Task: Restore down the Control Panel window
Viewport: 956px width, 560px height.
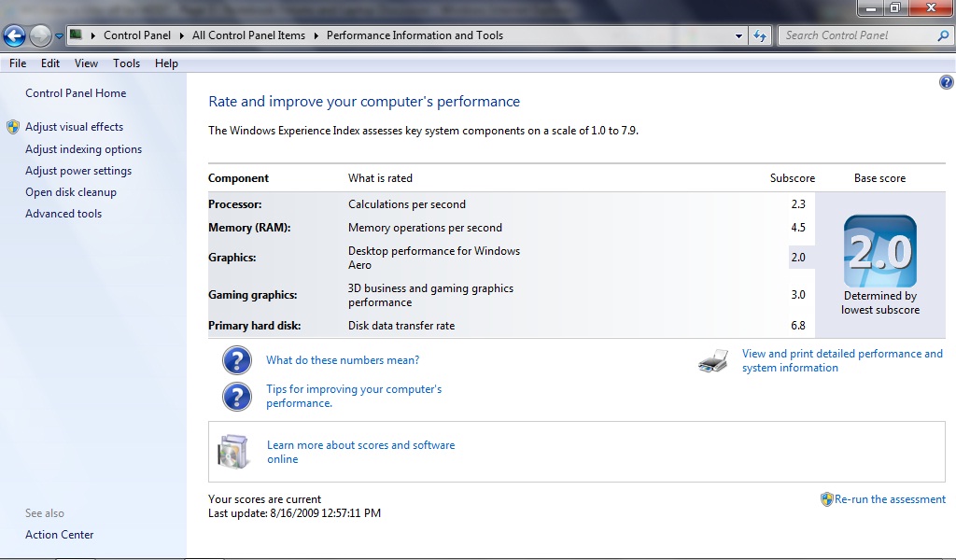Action: tap(895, 7)
